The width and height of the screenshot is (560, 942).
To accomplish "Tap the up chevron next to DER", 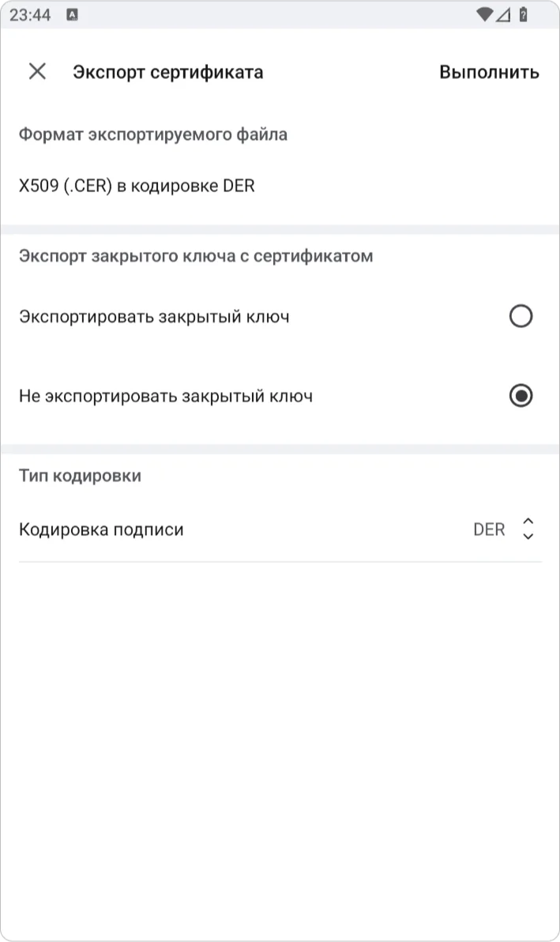I will click(x=528, y=522).
